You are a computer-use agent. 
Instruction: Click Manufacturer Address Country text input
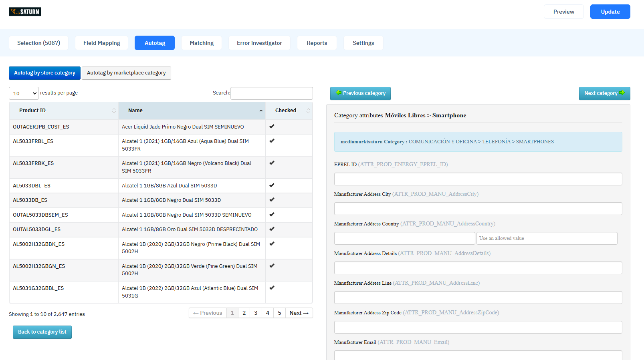pyautogui.click(x=405, y=238)
